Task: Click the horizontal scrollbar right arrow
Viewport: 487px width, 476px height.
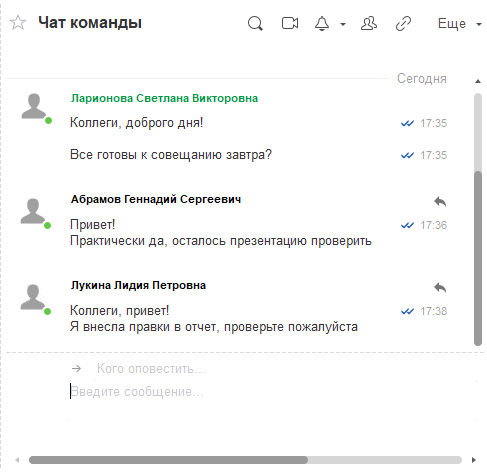Action: 474,460
